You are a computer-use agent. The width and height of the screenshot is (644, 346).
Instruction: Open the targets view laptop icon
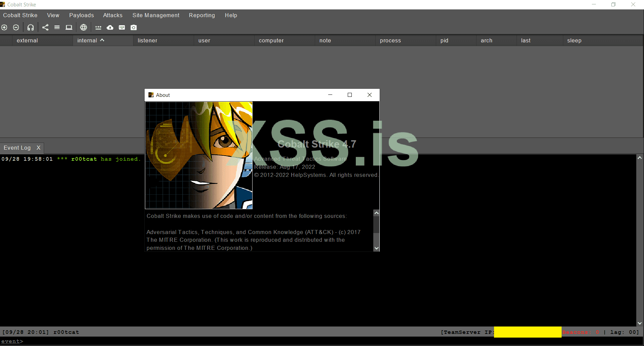click(x=69, y=27)
